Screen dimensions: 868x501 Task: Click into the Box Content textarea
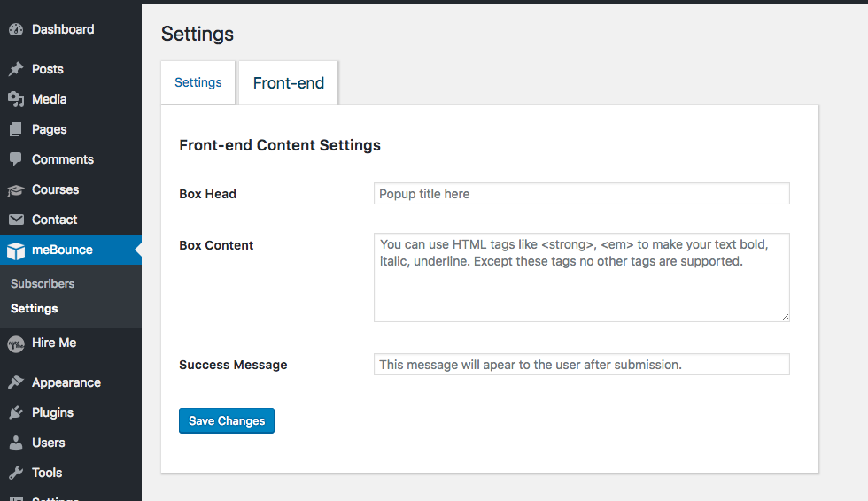[x=582, y=278]
